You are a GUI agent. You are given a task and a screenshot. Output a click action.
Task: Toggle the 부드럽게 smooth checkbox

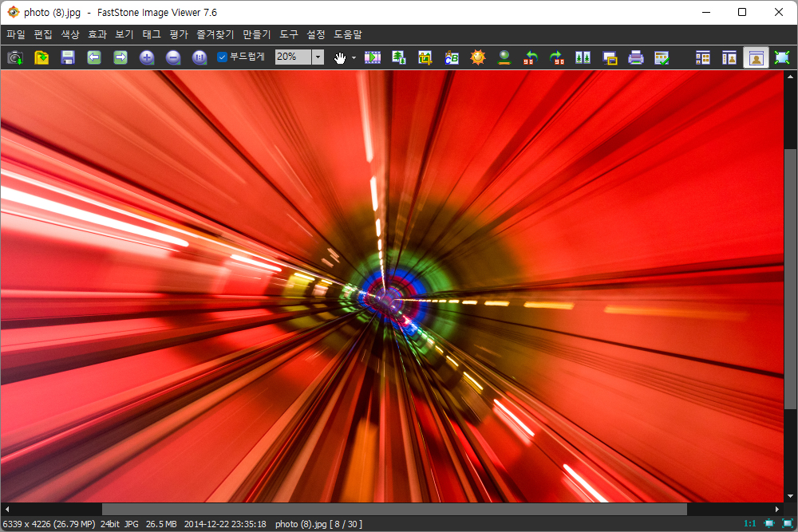pyautogui.click(x=222, y=57)
